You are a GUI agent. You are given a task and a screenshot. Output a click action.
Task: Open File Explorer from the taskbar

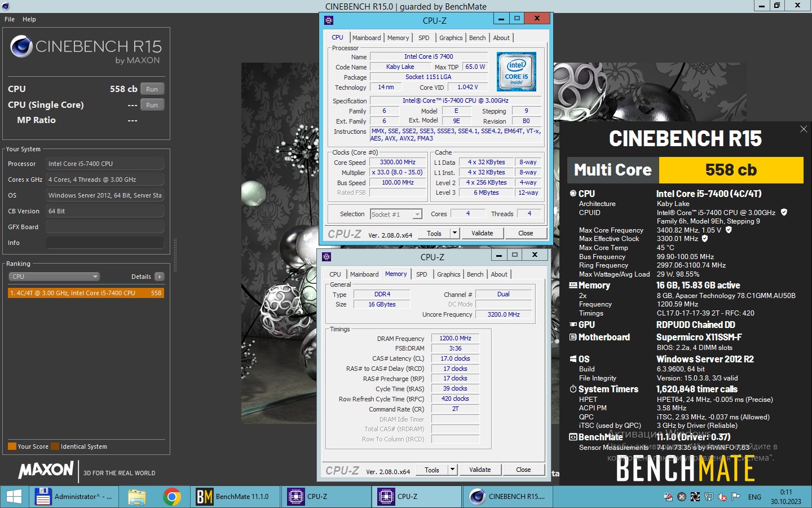click(136, 497)
